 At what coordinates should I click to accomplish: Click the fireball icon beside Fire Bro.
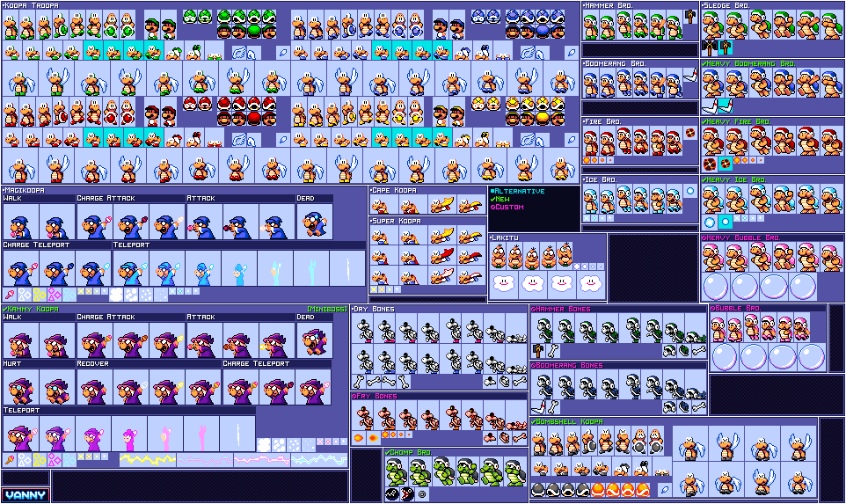tap(690, 133)
